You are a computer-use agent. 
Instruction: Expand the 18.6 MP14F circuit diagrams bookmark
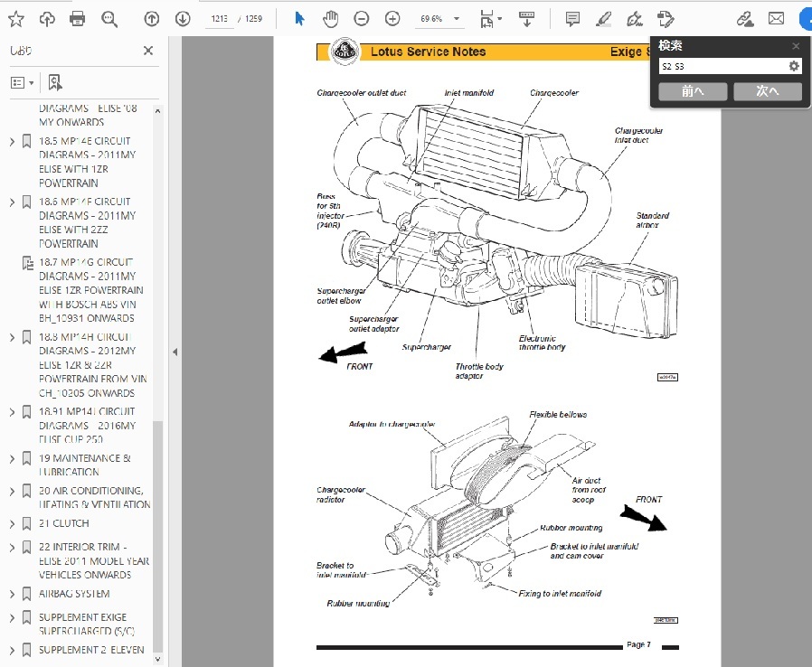coord(13,202)
